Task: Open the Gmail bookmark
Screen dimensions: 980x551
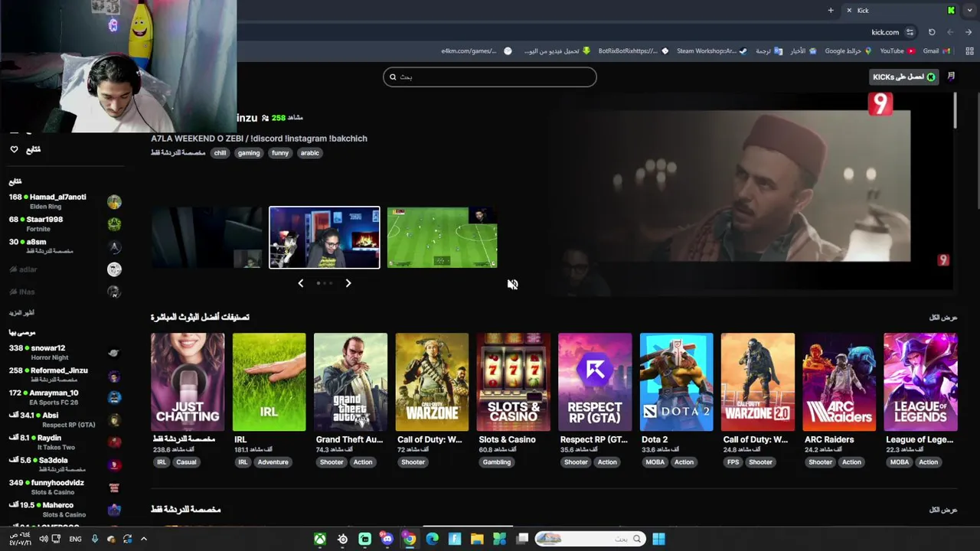Action: coord(936,51)
